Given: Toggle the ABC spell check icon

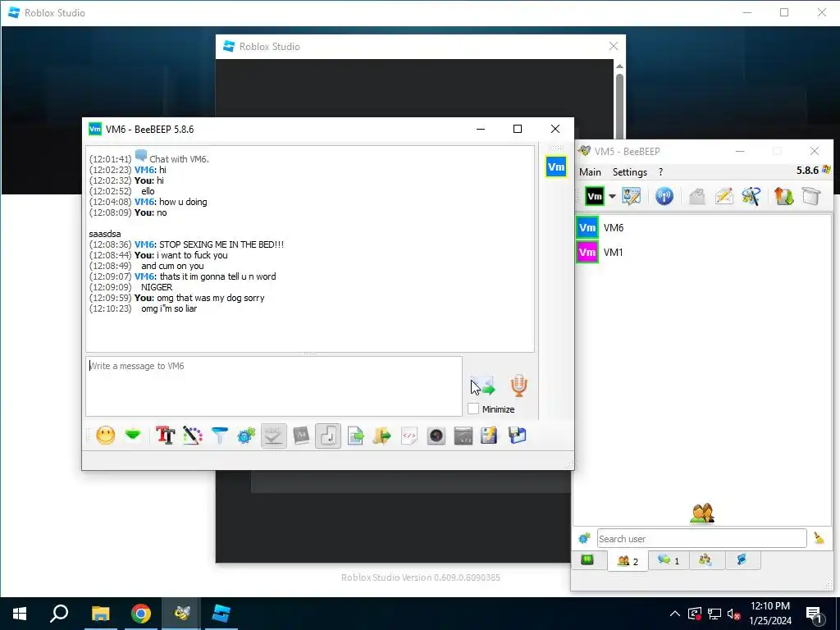Looking at the screenshot, I should point(274,435).
